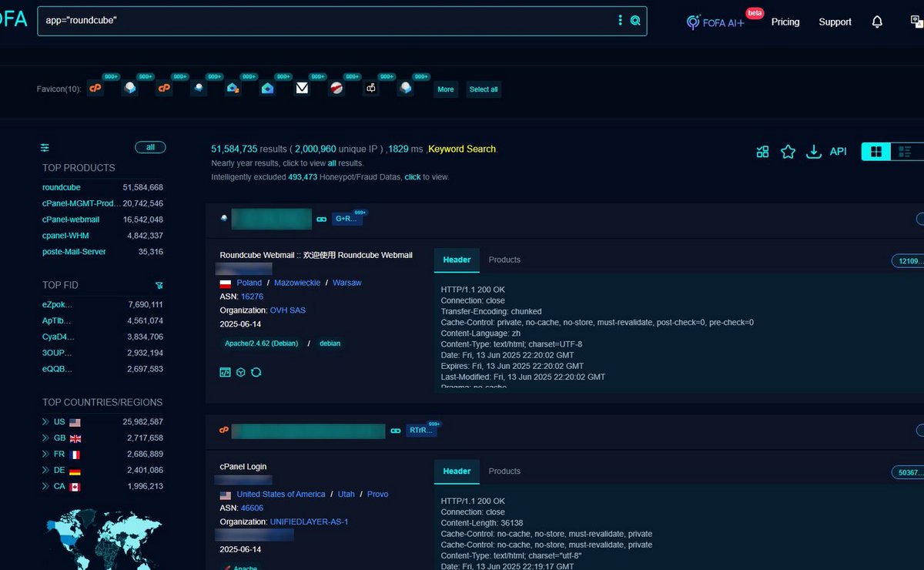The width and height of the screenshot is (924, 570).
Task: Click the RTrR... tag on second result
Action: 421,431
